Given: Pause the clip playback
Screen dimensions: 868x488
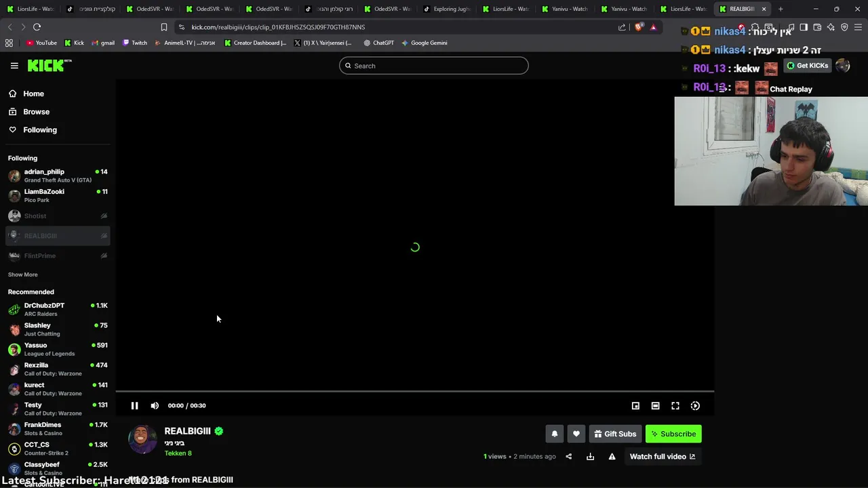Looking at the screenshot, I should click(134, 405).
